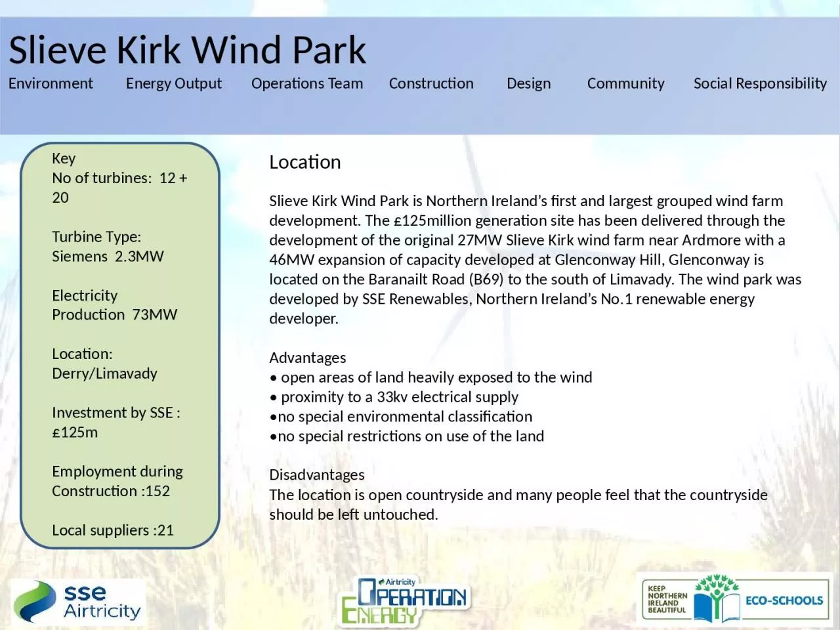Click 'Location: Derry/Limavady' entry
Viewport: 840px width, 630px height.
click(104, 364)
